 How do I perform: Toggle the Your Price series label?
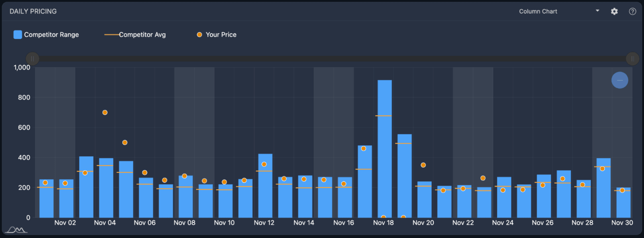click(x=221, y=35)
